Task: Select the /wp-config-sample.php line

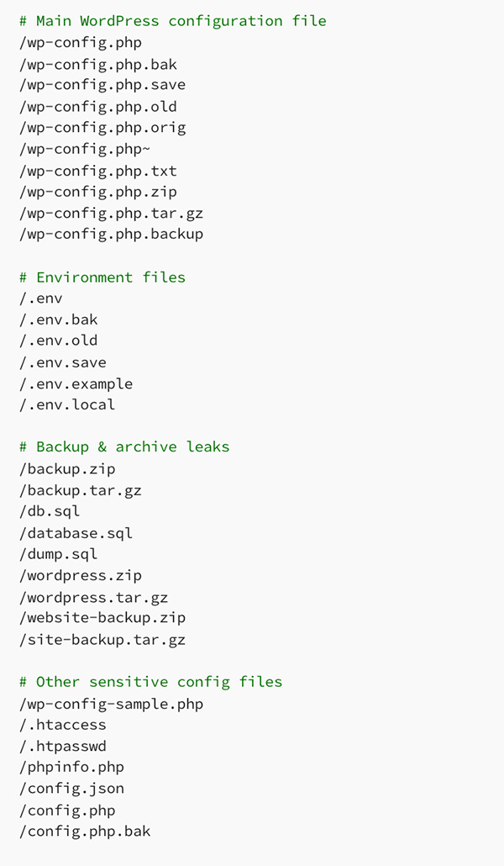Action: [111, 704]
